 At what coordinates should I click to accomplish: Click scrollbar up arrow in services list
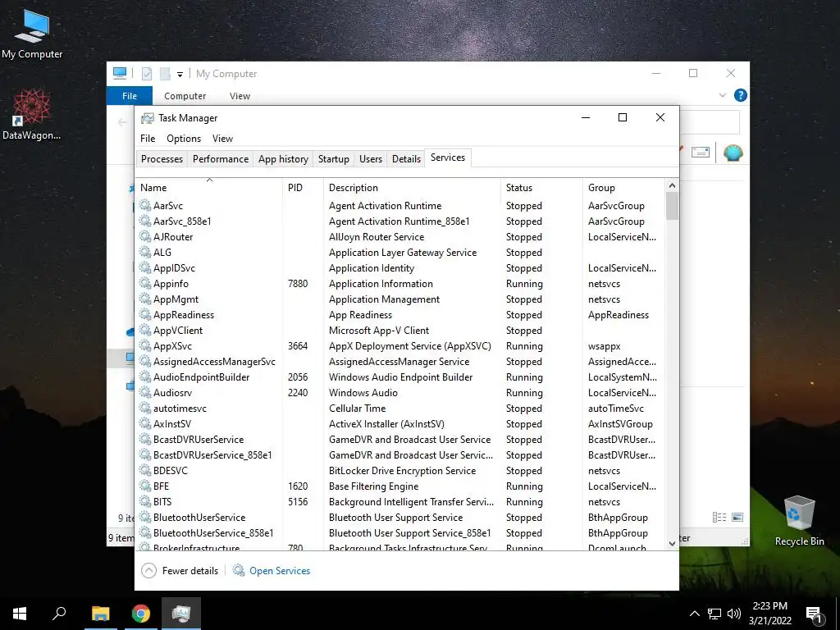(672, 185)
